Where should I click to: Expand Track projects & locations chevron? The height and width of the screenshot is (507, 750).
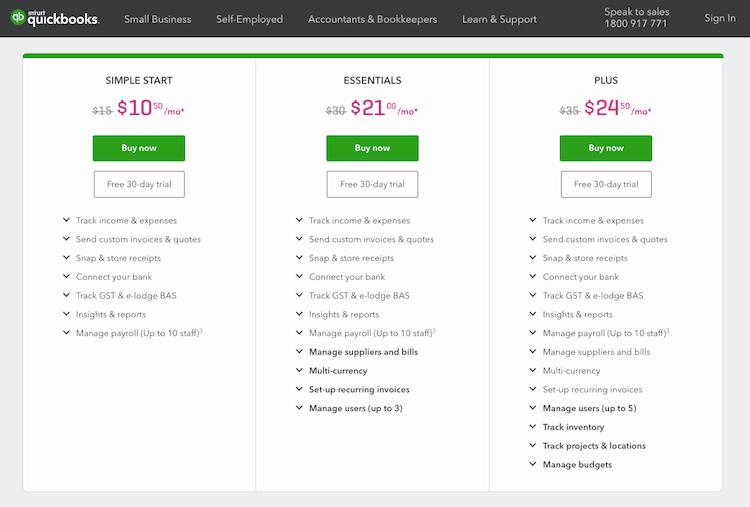[532, 446]
